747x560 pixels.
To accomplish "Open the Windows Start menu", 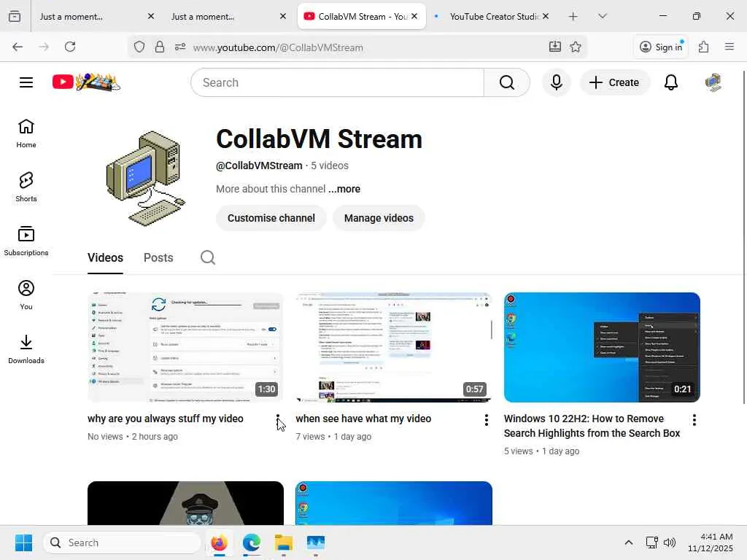I will pos(23,542).
